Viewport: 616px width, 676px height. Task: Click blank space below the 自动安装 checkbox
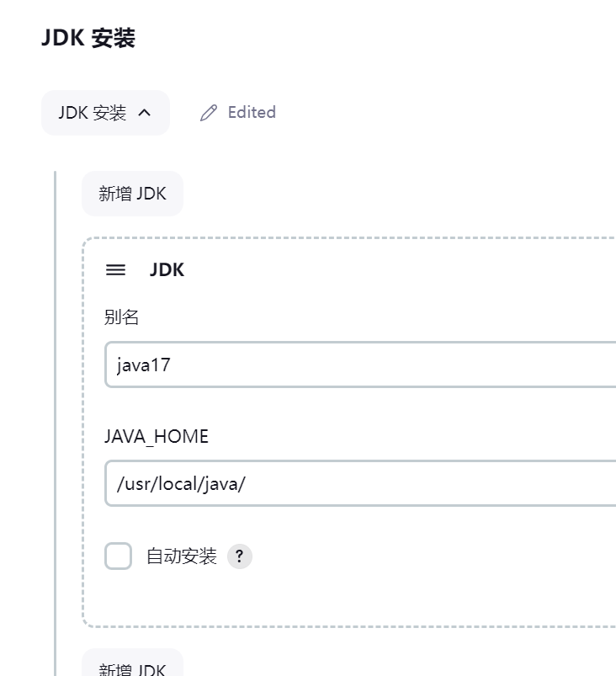coord(252,599)
